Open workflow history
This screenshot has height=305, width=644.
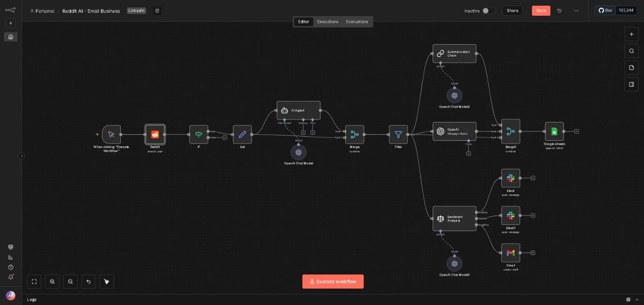point(559,11)
